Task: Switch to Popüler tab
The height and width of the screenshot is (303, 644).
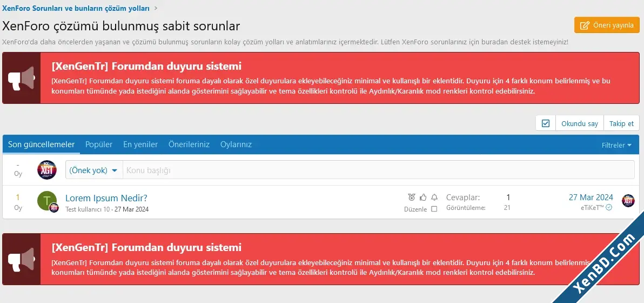Action: pos(98,144)
